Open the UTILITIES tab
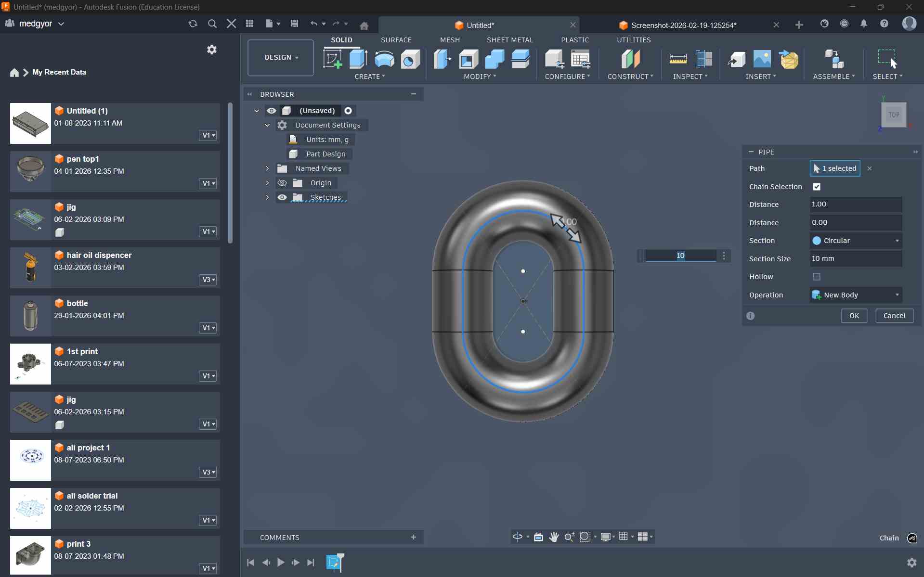The image size is (924, 577). click(634, 40)
